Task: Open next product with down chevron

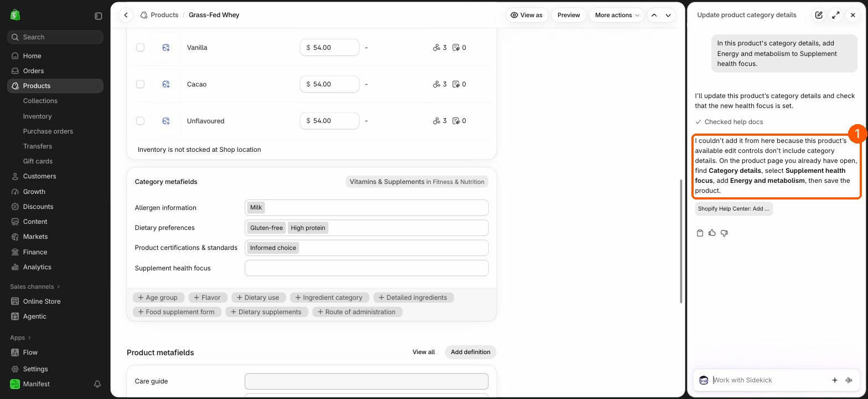Action: pos(668,15)
